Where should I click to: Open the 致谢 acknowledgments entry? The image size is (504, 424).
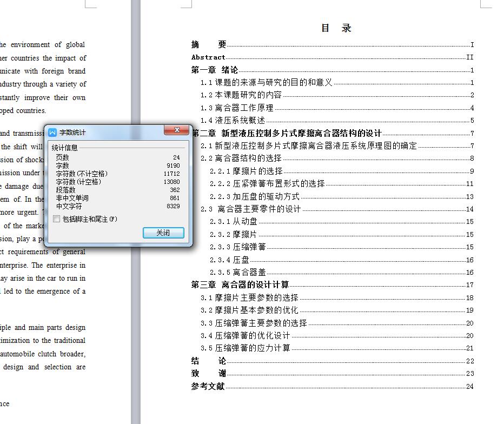pyautogui.click(x=208, y=373)
